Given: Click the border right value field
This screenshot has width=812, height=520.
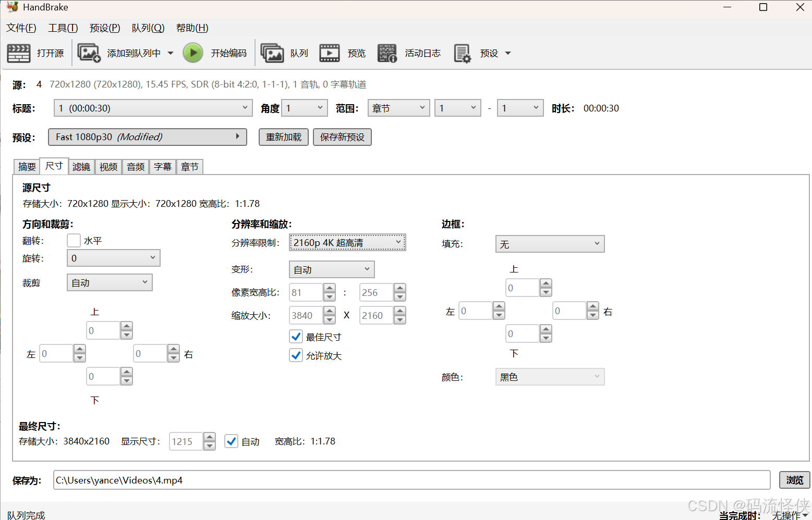Looking at the screenshot, I should point(569,311).
